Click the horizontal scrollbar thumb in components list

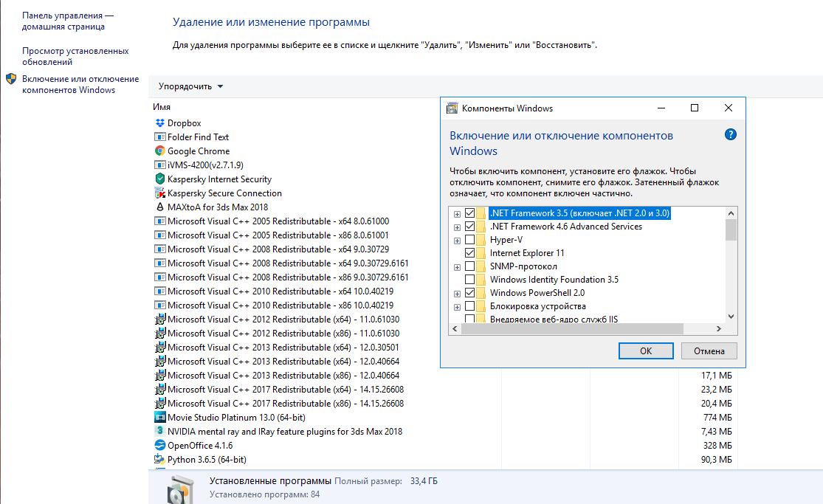(572, 328)
